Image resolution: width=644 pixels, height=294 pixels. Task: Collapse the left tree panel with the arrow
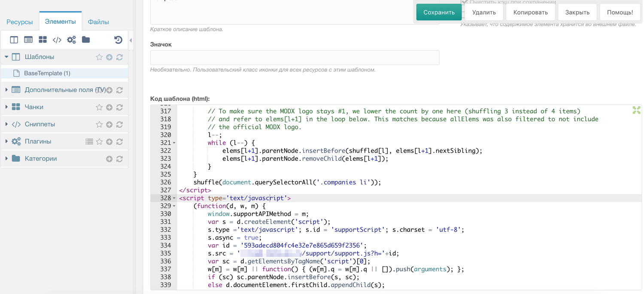[131, 40]
